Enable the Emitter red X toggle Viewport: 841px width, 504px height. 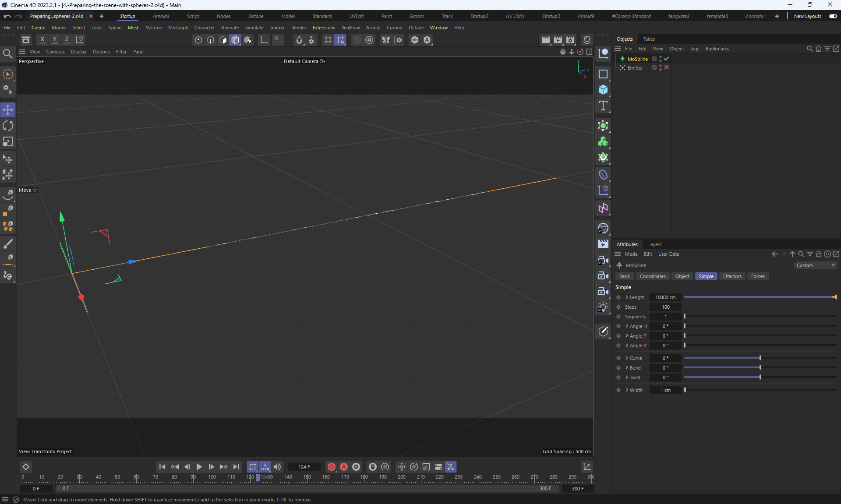pyautogui.click(x=666, y=68)
